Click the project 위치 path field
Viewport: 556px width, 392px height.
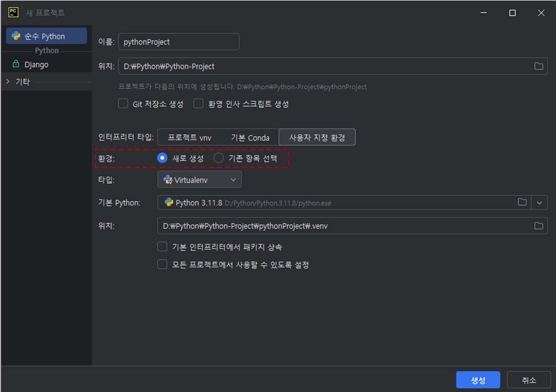point(333,66)
